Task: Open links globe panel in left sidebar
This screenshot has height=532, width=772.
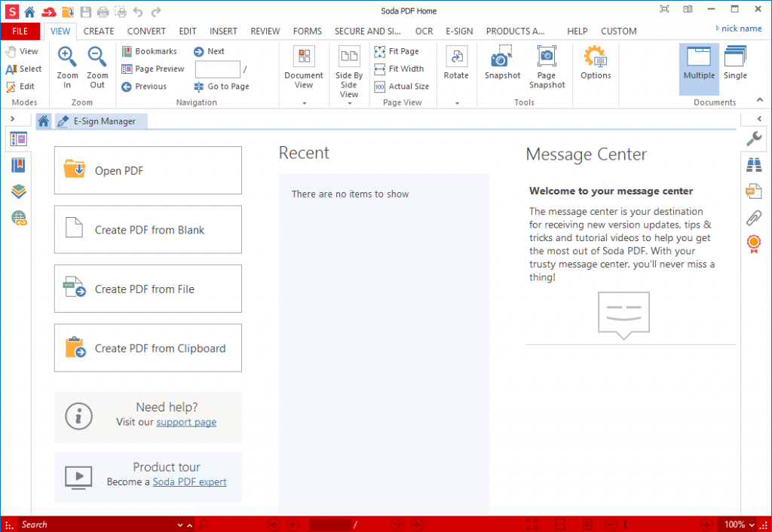Action: 19,218
